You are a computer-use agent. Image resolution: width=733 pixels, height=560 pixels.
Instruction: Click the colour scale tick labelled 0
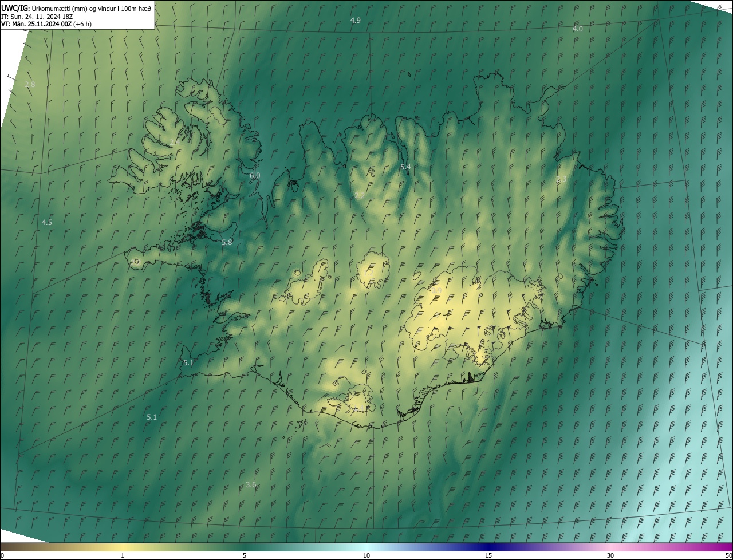pos(2,556)
